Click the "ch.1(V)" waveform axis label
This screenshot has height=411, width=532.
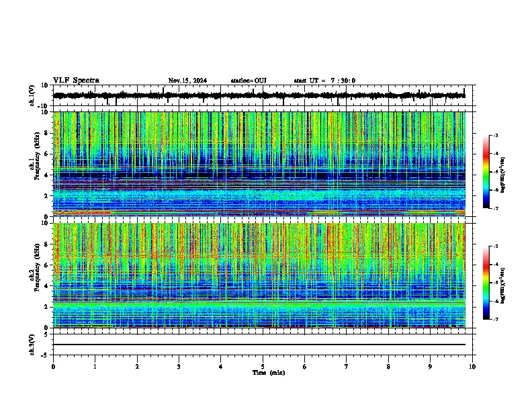[32, 95]
